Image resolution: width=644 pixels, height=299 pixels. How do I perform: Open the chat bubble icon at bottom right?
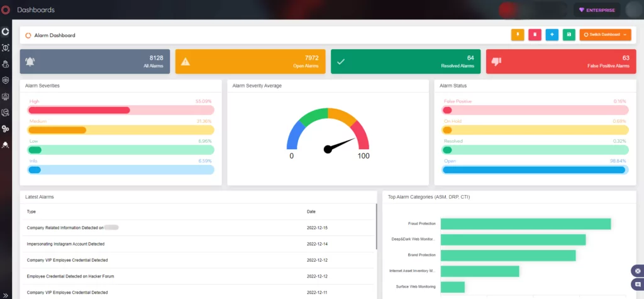tap(638, 285)
